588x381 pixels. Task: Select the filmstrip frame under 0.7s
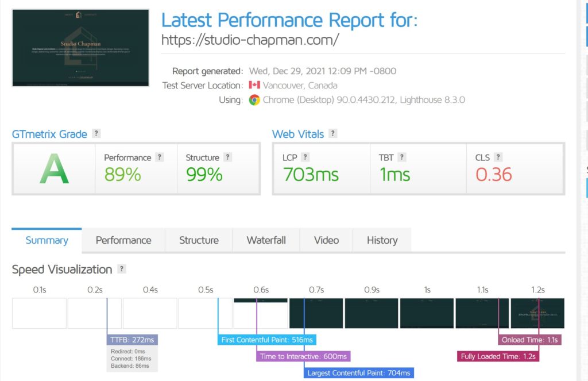click(x=316, y=313)
